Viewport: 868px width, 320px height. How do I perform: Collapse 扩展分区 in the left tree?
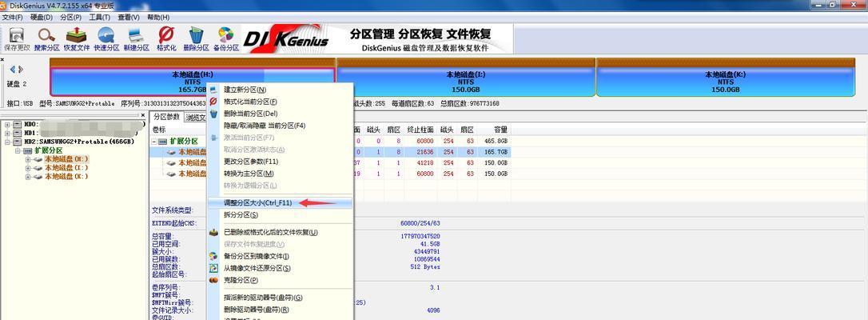click(18, 150)
